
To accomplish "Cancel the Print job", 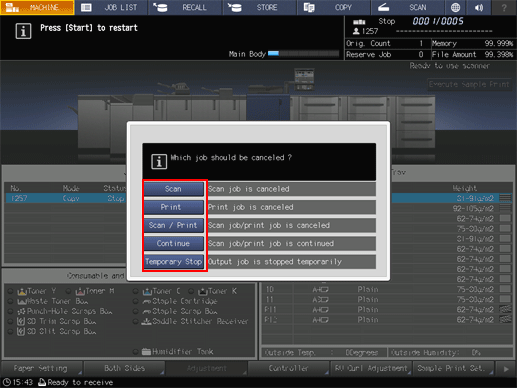I will pyautogui.click(x=173, y=207).
